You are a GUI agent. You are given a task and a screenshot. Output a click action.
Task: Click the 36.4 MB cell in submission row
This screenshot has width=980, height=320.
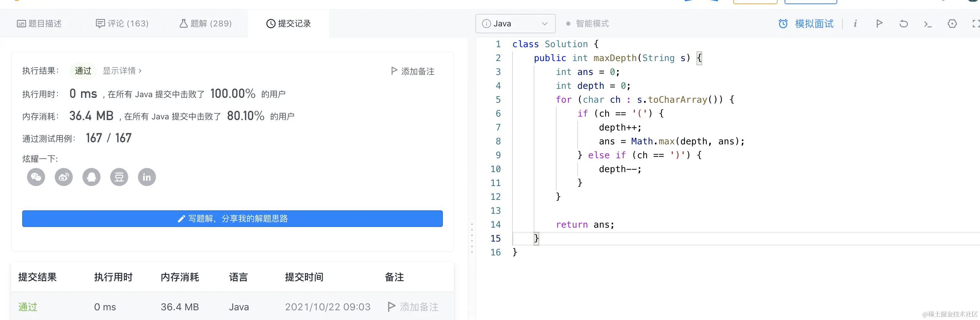(x=180, y=307)
